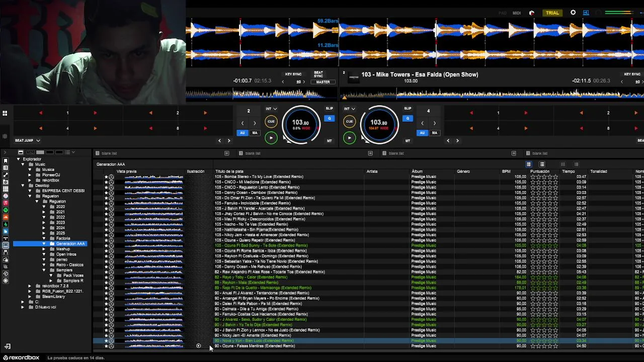Enable MA manual loop on deck 2

pyautogui.click(x=434, y=133)
